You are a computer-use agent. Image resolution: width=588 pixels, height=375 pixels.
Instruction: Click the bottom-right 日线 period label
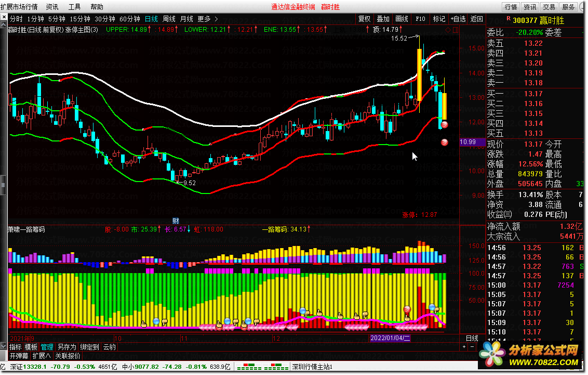(472, 338)
